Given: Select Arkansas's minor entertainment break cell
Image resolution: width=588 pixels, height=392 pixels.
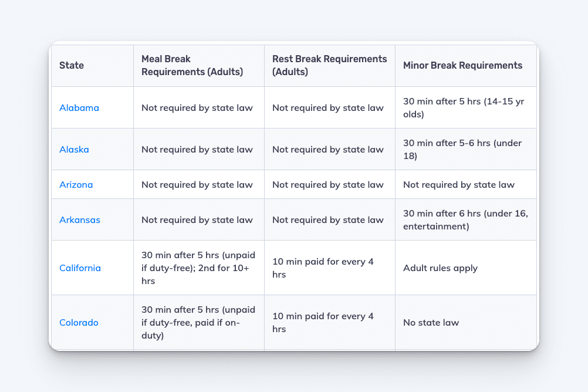Looking at the screenshot, I should [466, 220].
